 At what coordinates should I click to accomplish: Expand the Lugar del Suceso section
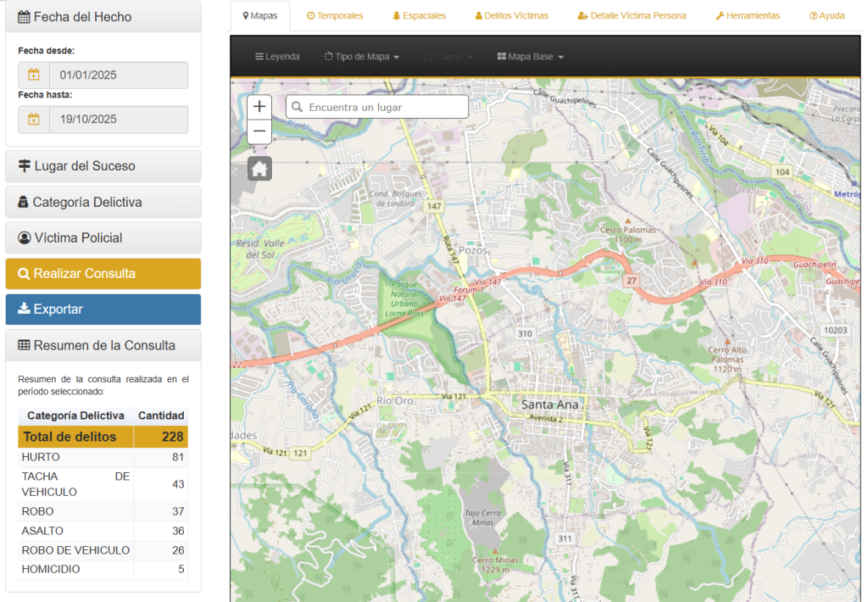point(103,166)
